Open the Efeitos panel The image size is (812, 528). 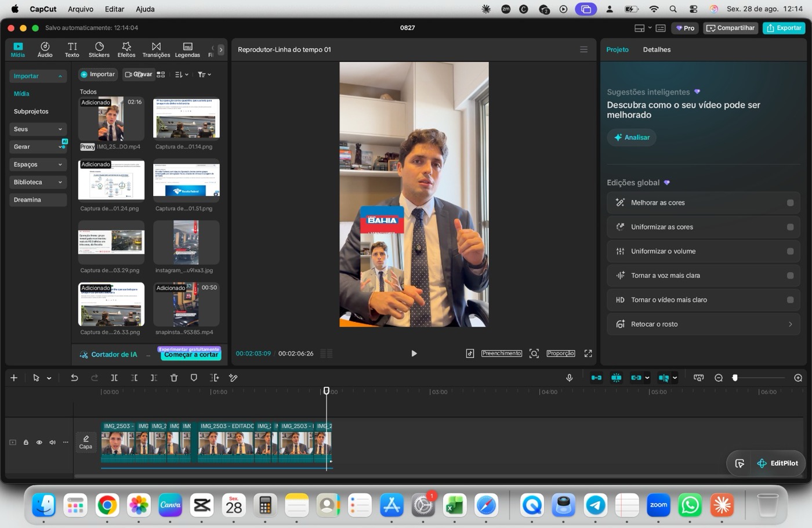point(126,49)
